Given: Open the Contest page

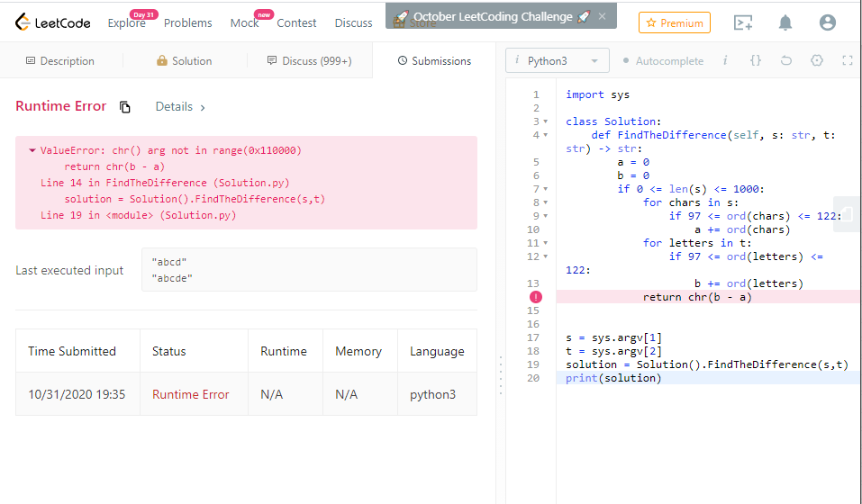Looking at the screenshot, I should [x=296, y=23].
